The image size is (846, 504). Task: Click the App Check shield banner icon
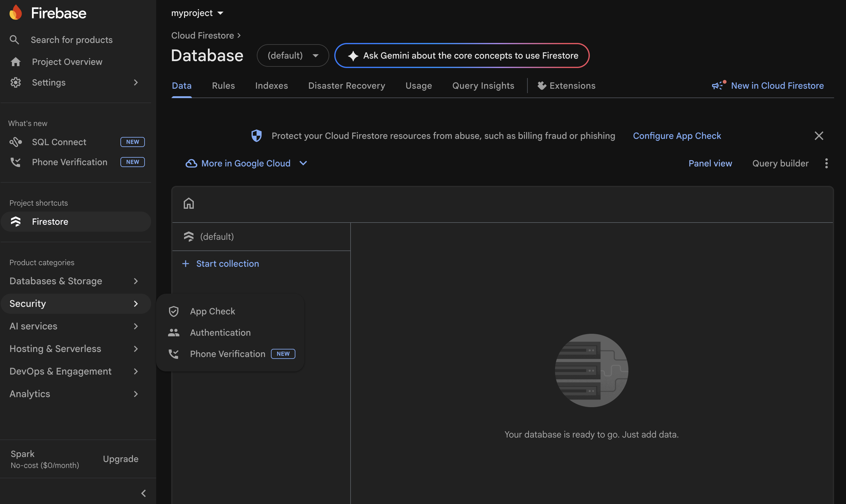256,135
